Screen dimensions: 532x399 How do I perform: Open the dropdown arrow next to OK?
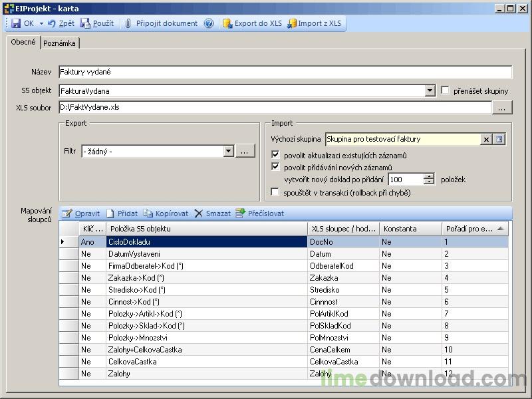41,23
